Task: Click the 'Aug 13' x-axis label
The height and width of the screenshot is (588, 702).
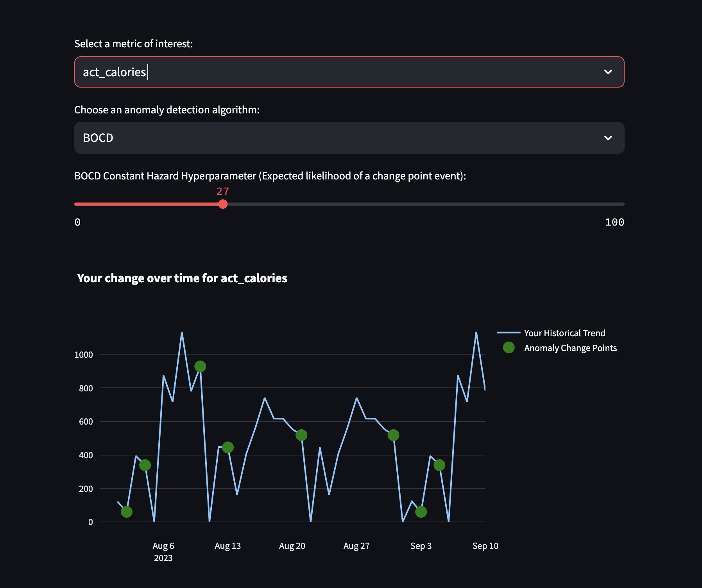Action: (228, 546)
